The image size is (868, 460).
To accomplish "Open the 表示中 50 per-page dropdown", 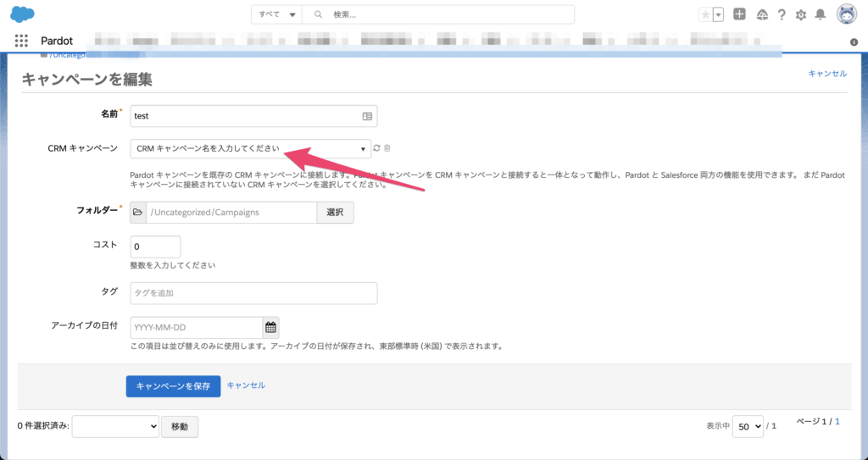I will 748,426.
